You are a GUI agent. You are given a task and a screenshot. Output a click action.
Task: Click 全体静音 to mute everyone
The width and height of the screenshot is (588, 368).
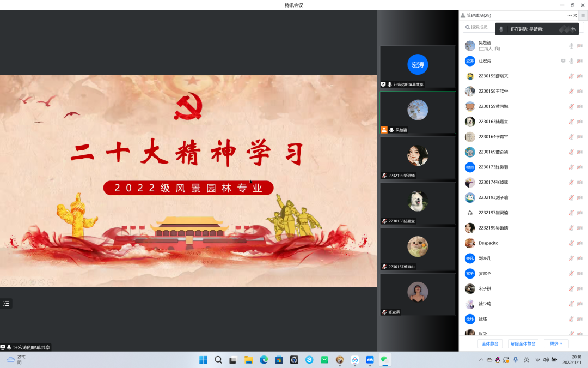click(x=490, y=343)
